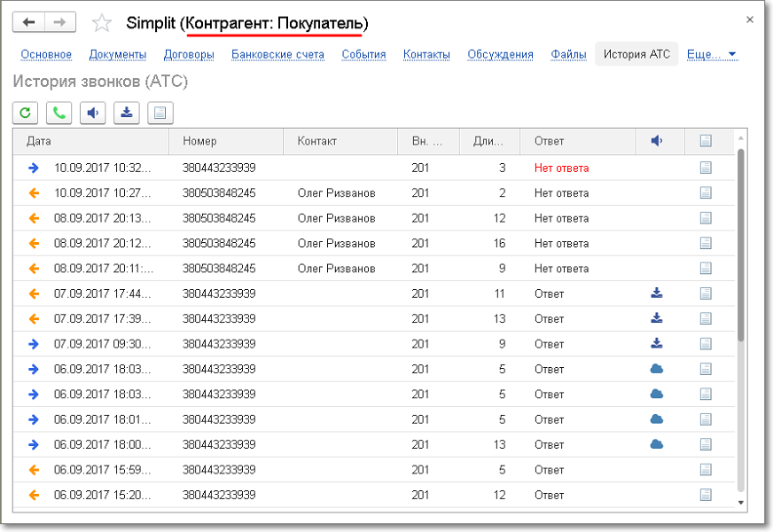Open note icon in first call row

click(x=706, y=168)
